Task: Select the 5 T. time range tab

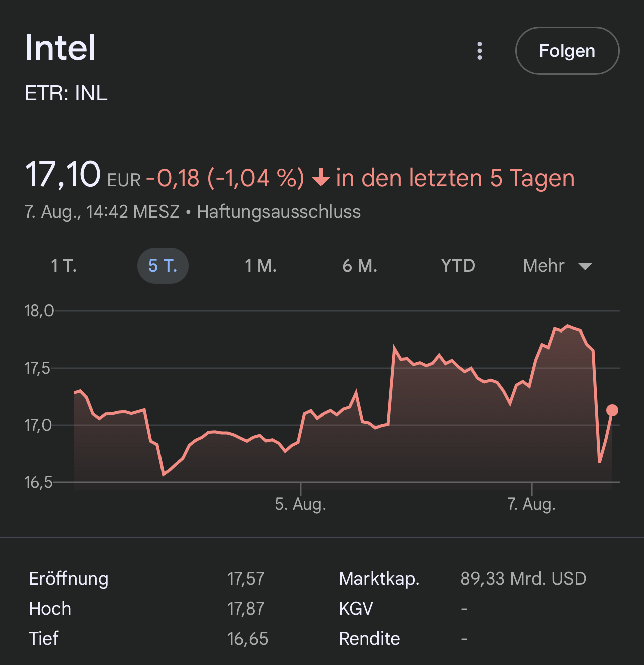Action: pos(163,265)
